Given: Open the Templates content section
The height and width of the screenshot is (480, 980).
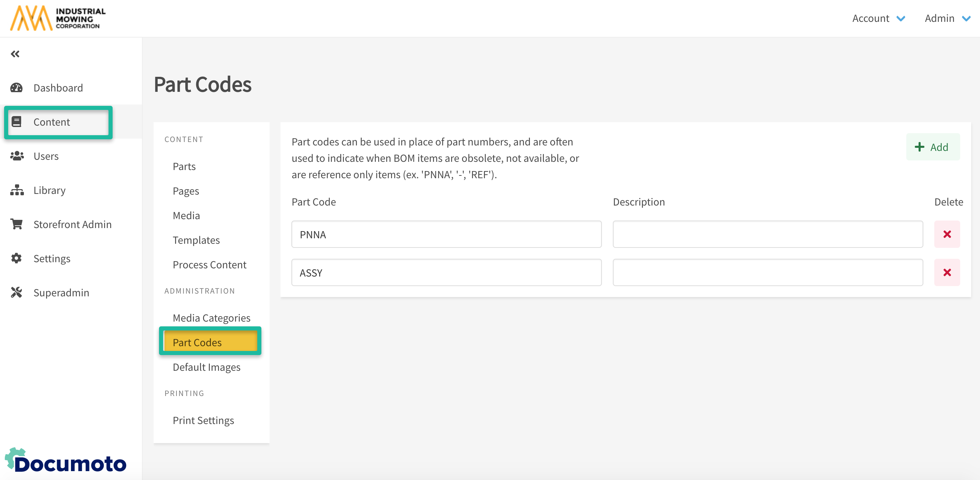Looking at the screenshot, I should [x=196, y=240].
